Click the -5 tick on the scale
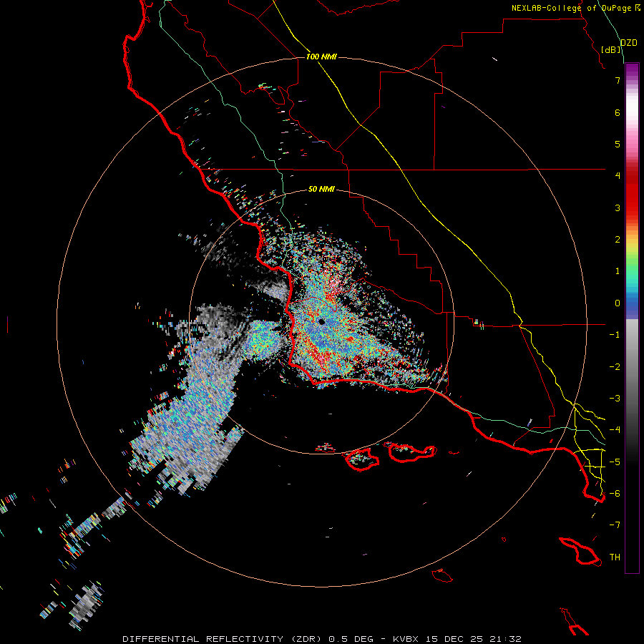The width and height of the screenshot is (644, 644). pos(615,462)
